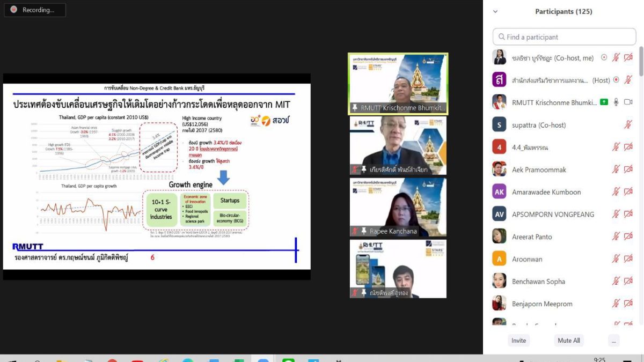This screenshot has width=644, height=362.
Task: Click the muted mic icon on เกียรติศักดิ์'s video tile
Action: [355, 169]
